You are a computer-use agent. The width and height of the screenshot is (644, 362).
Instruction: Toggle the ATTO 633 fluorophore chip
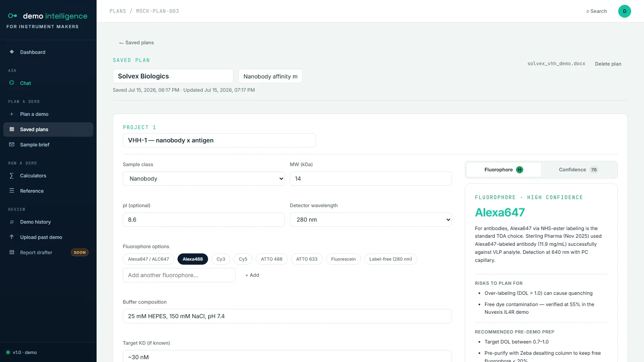coord(307,259)
